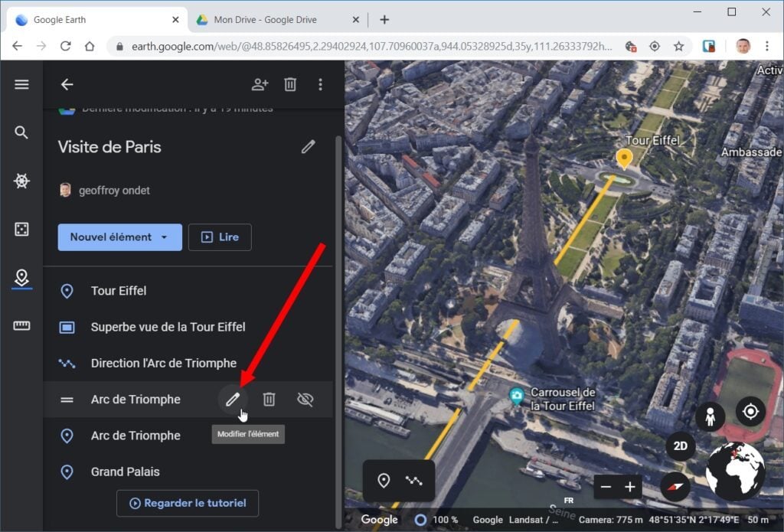
Task: Open a new browser tab
Action: point(384,20)
